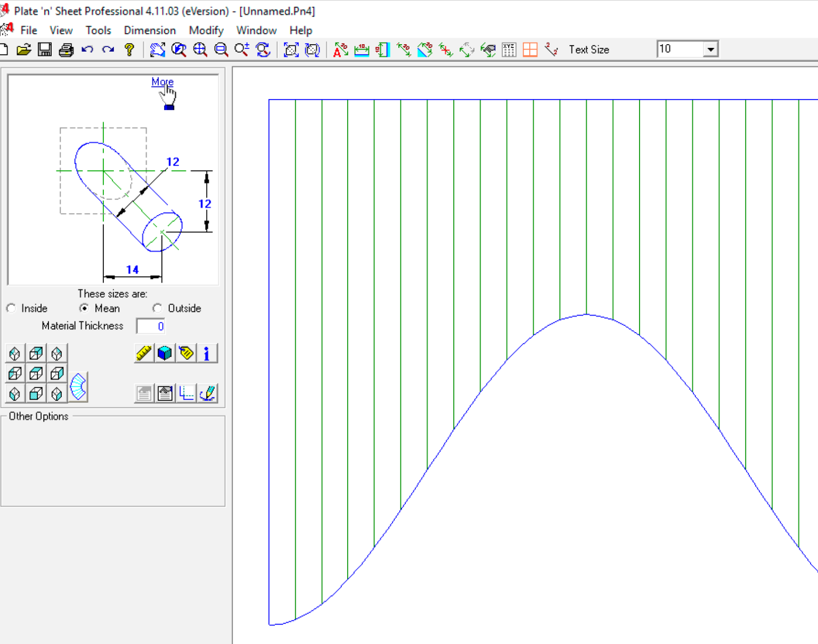Select the Zoom Window tool
Image resolution: width=818 pixels, height=644 pixels.
[x=220, y=49]
